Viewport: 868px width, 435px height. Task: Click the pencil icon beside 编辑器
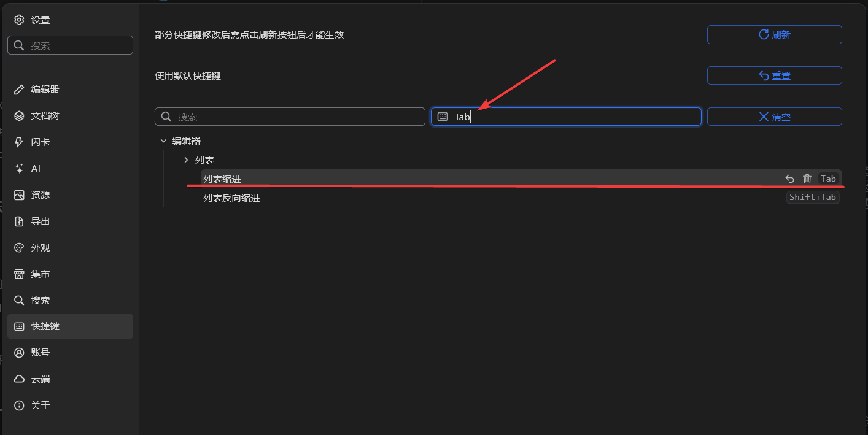pos(19,90)
